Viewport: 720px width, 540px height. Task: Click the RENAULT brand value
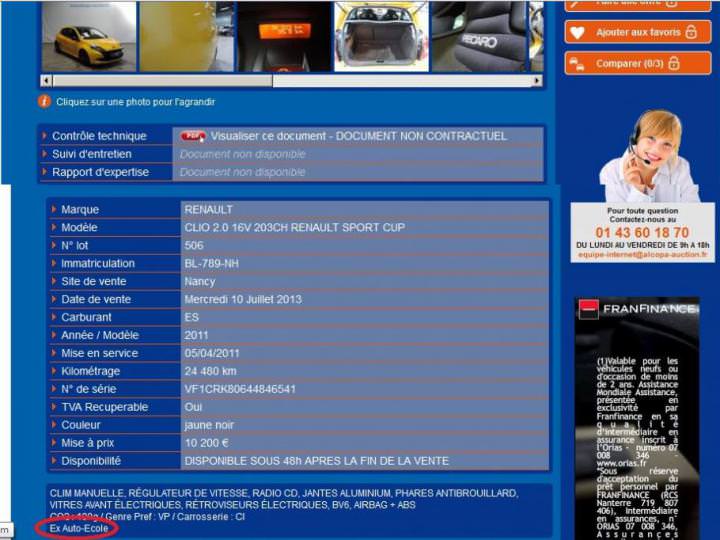tap(208, 209)
